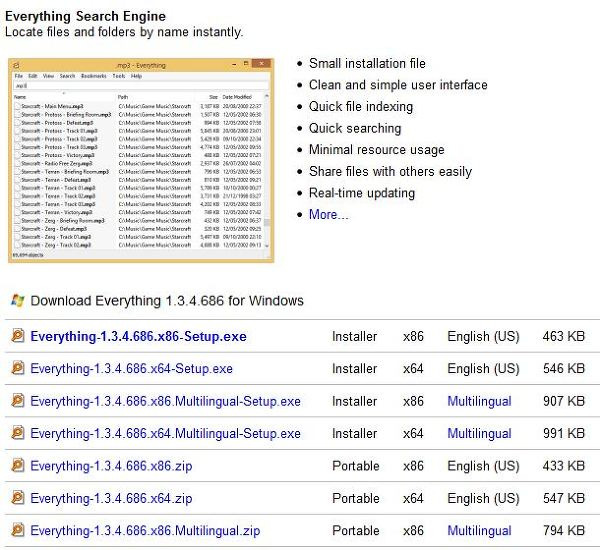
Task: Download Everything-1.3.4.686.x64-Setup.exe
Action: pyautogui.click(x=132, y=369)
